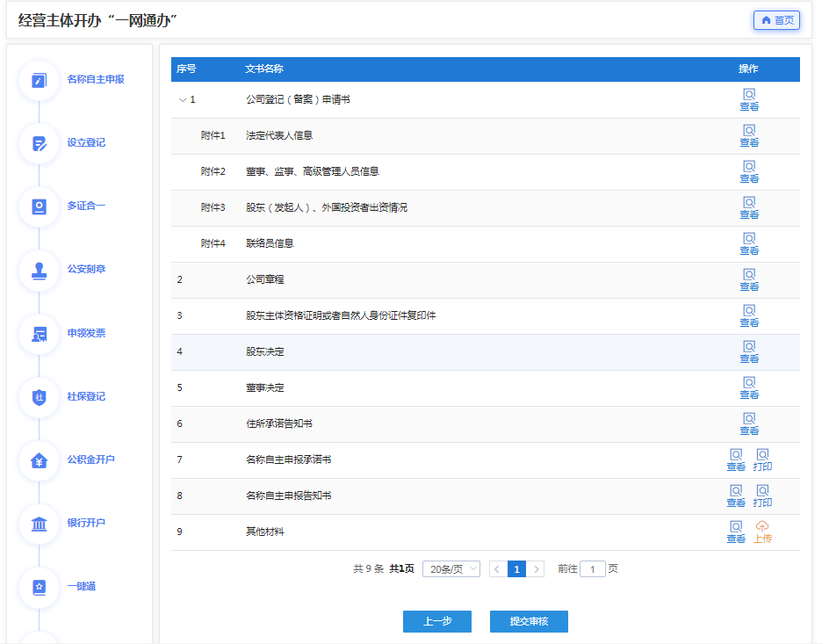Collapse row 1 公司登记申请书 attachments
This screenshot has height=644, width=822.
183,100
